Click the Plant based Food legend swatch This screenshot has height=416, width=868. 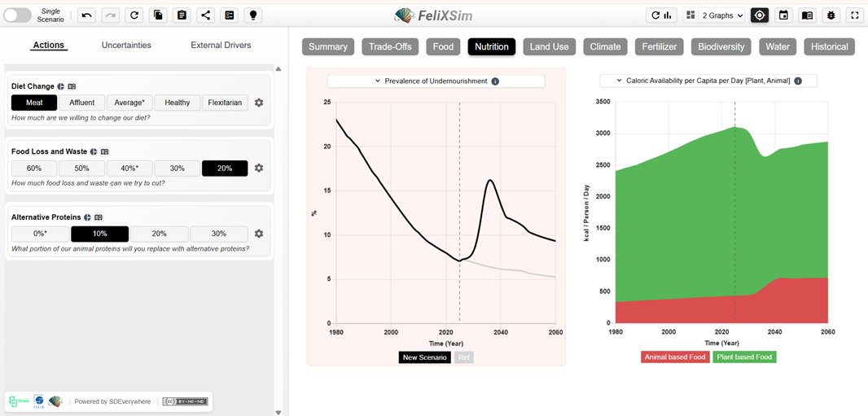pos(744,357)
